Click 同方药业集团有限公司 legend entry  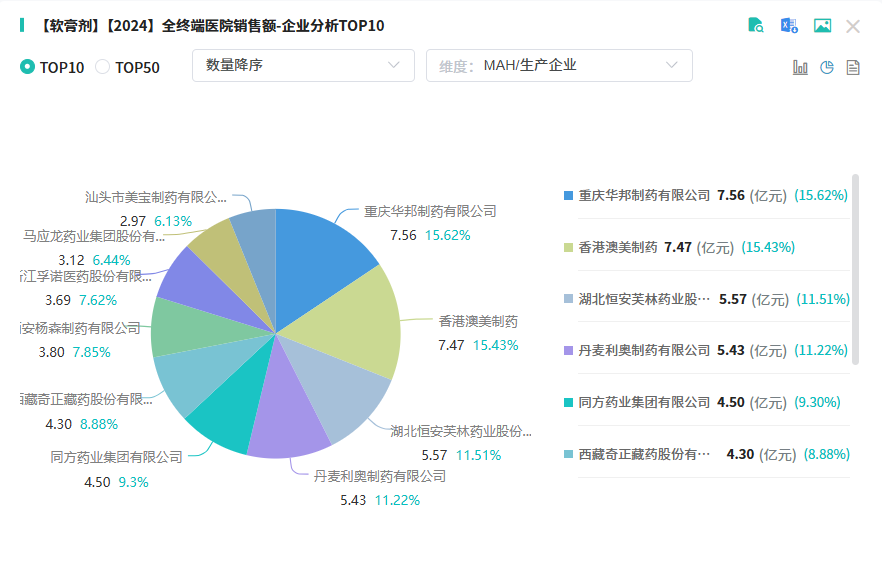pos(644,402)
